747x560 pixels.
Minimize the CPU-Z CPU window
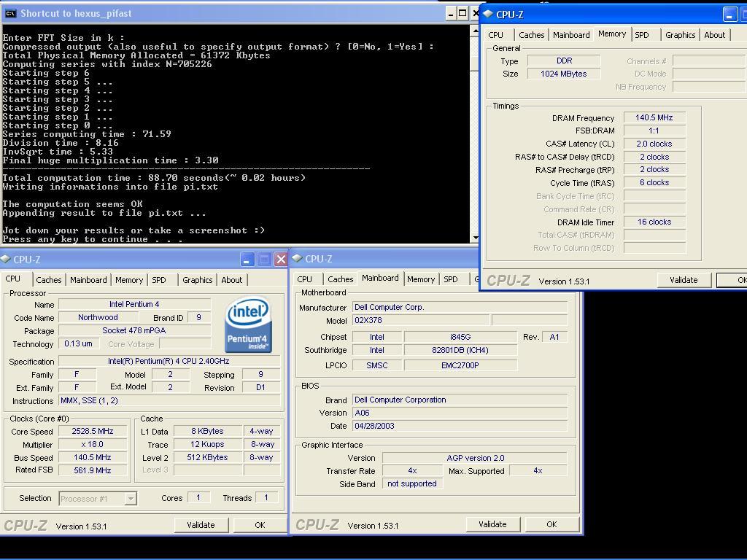click(247, 259)
